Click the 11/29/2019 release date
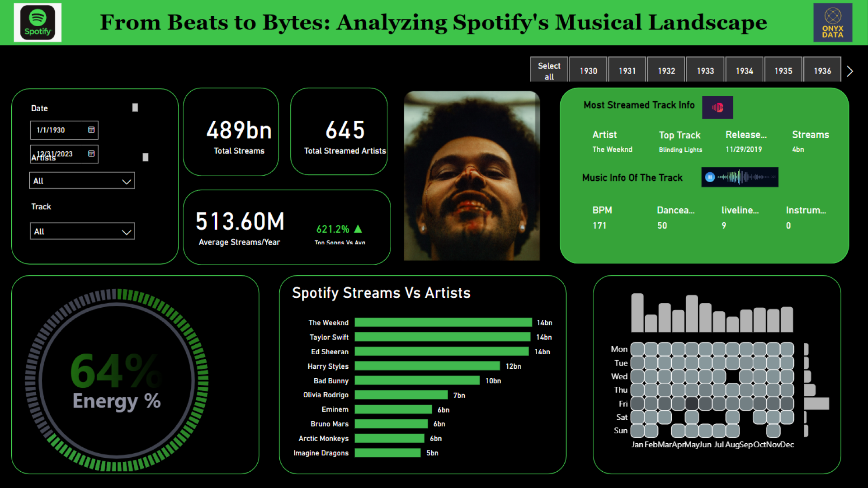 pos(744,149)
